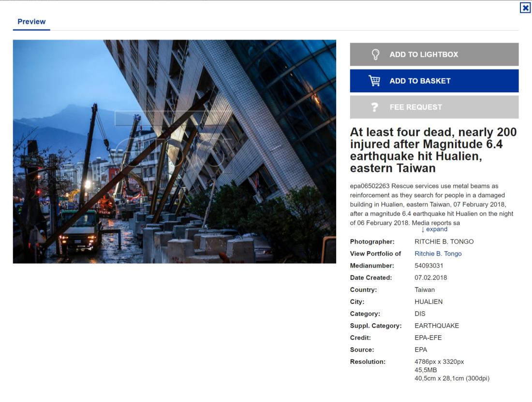Expand the full caption text

point(434,230)
